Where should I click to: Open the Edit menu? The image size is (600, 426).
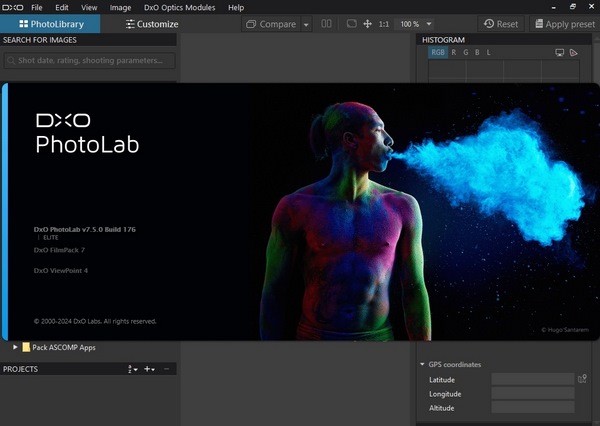[x=62, y=7]
